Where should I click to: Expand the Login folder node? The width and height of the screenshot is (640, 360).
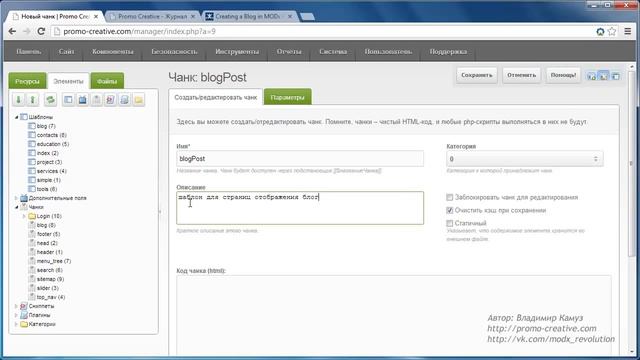pos(24,216)
